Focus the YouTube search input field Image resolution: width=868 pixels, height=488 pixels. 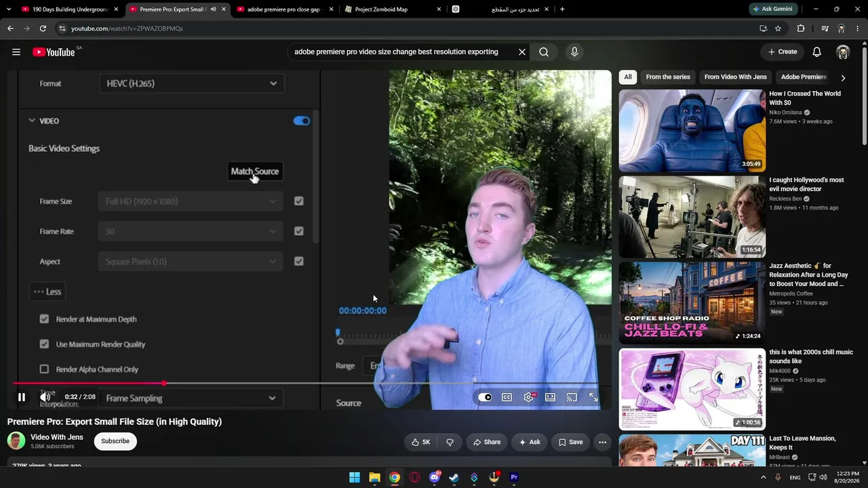[x=400, y=52]
